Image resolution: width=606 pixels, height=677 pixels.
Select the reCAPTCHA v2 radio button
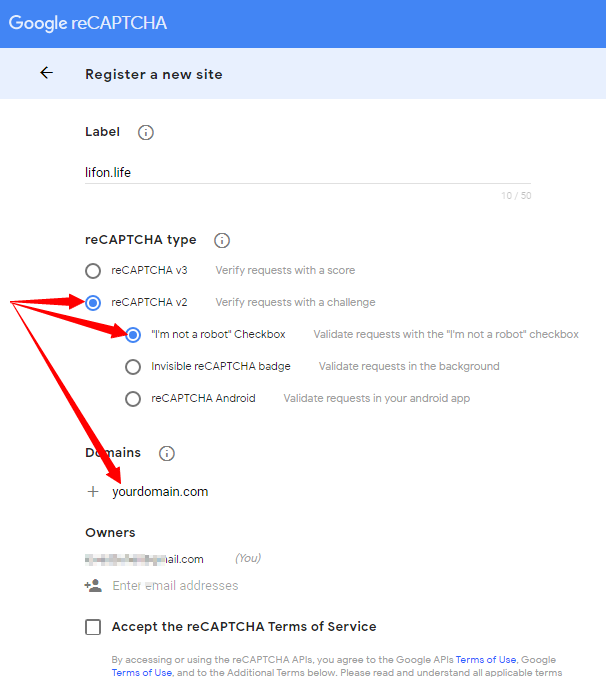point(93,303)
